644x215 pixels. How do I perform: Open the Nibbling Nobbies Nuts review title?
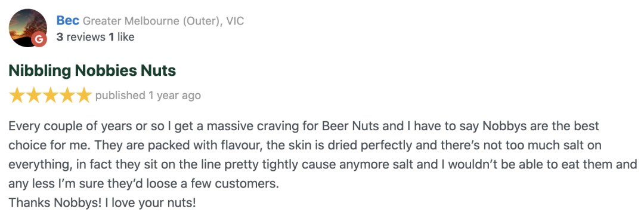[x=92, y=71]
